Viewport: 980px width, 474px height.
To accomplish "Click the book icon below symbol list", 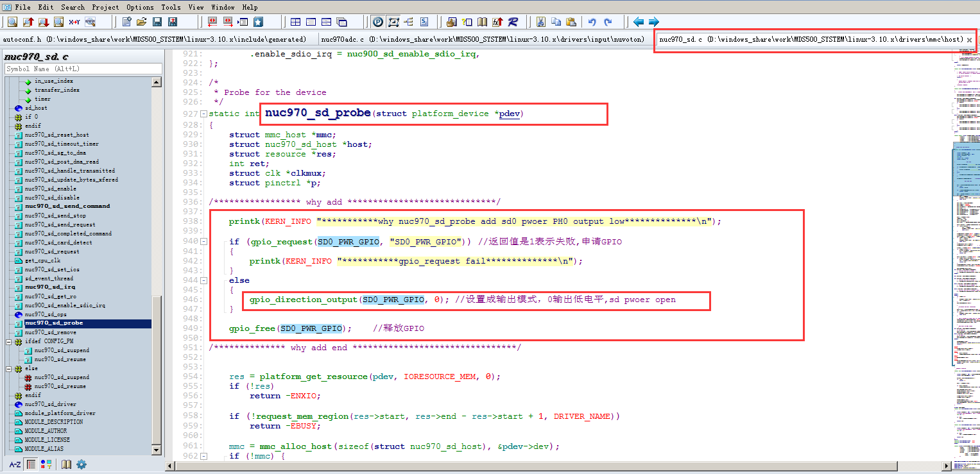I will (66, 464).
